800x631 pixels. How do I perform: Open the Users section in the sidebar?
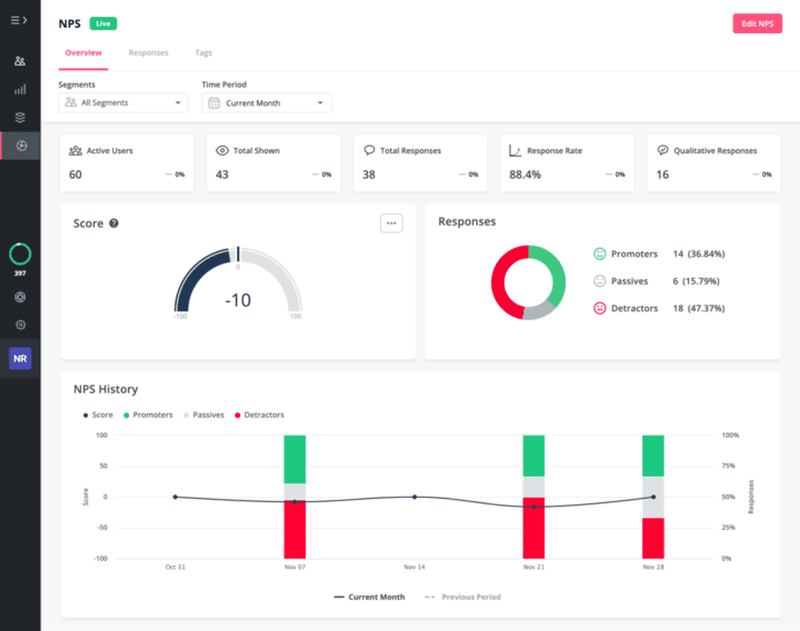[18, 61]
